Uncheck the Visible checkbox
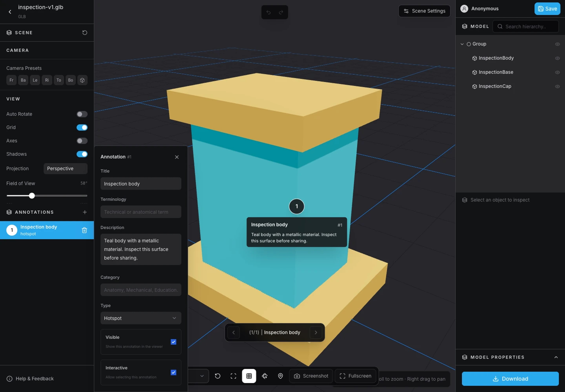The width and height of the screenshot is (565, 392). (174, 342)
